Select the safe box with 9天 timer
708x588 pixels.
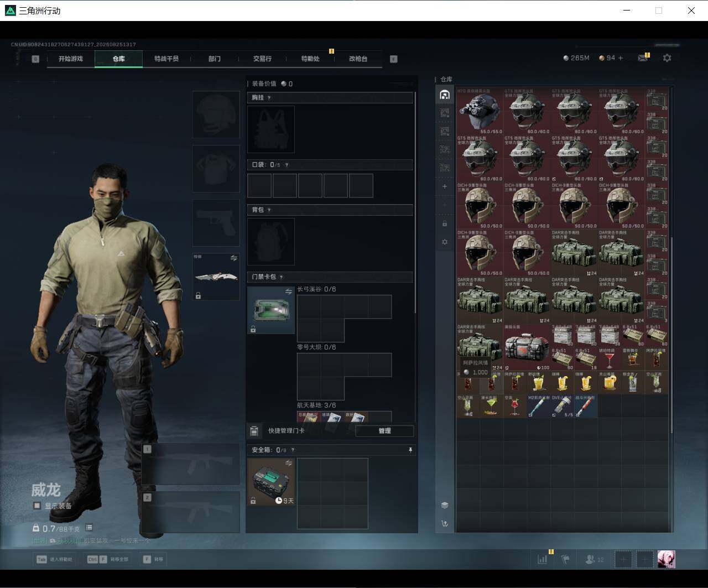[271, 482]
